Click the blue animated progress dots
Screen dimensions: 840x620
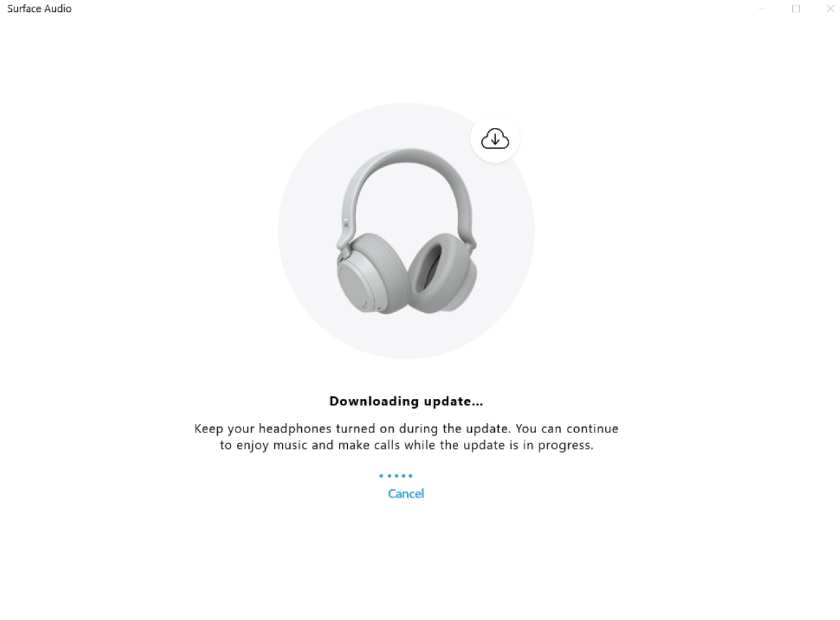(x=396, y=476)
